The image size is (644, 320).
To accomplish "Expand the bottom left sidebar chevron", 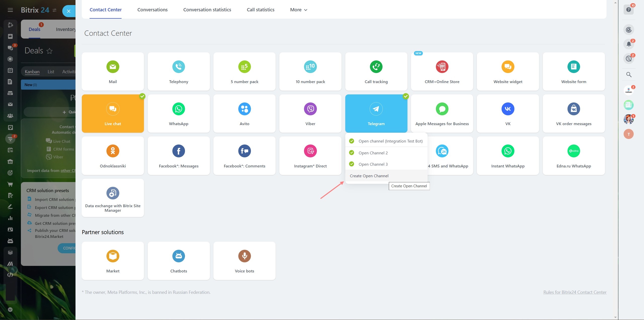I will click(x=10, y=310).
